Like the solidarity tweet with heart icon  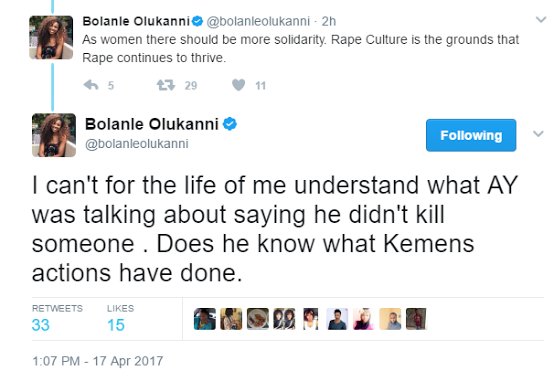238,85
